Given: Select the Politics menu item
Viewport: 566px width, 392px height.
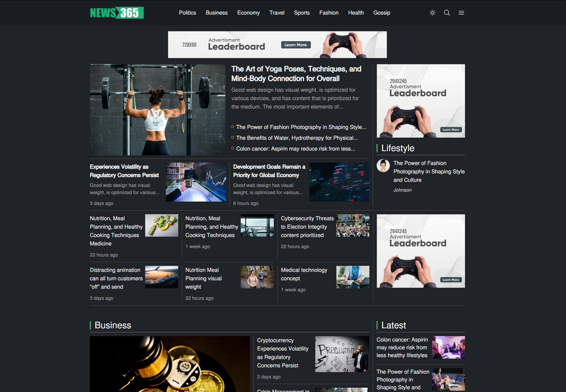Looking at the screenshot, I should [x=188, y=13].
